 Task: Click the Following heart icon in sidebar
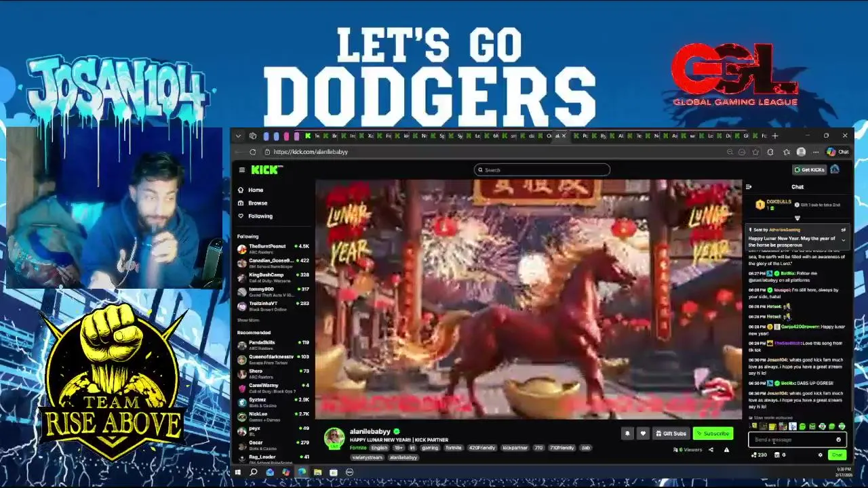241,216
